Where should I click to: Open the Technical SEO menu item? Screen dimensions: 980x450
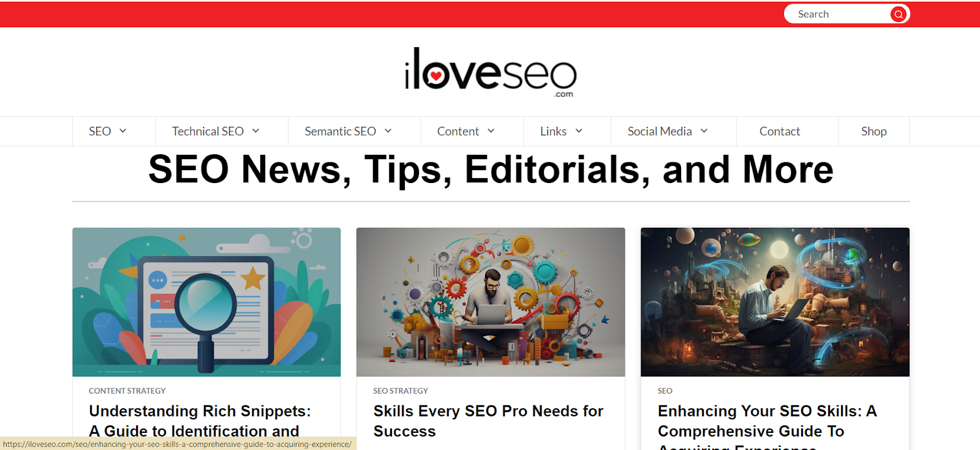(208, 132)
